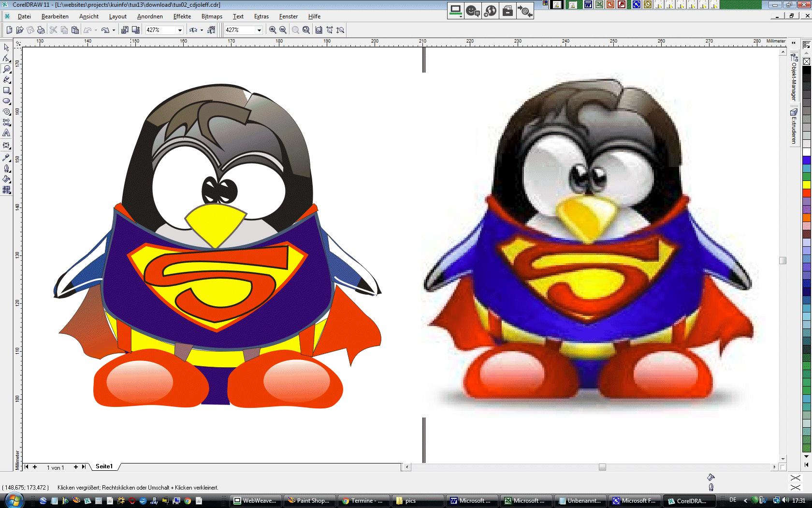The image size is (812, 508).
Task: Click the Import icon
Action: (x=125, y=30)
